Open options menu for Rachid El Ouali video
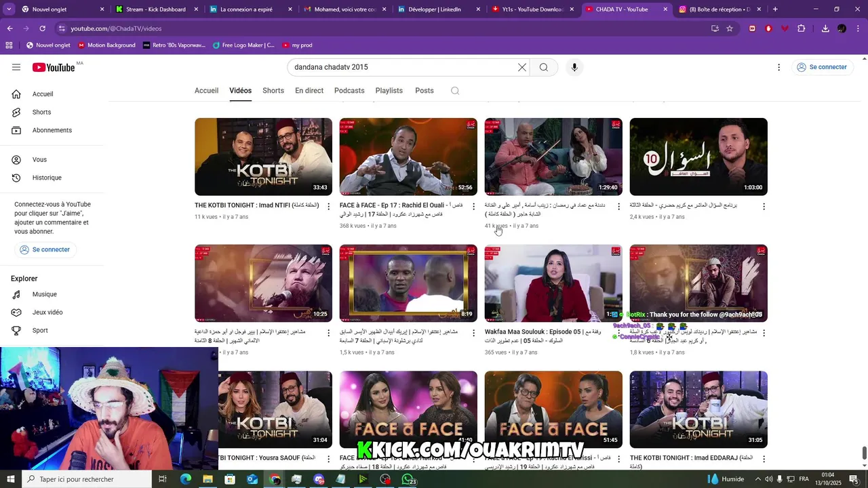The width and height of the screenshot is (868, 488). [x=474, y=206]
